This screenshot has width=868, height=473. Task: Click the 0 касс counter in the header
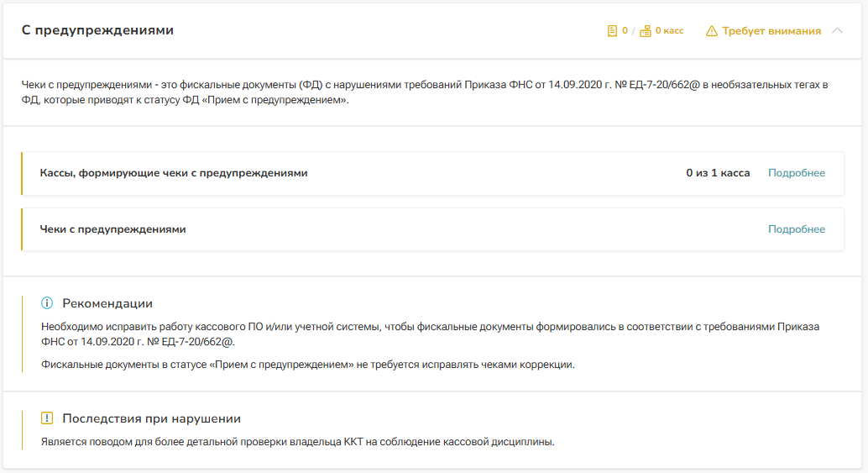pyautogui.click(x=669, y=31)
